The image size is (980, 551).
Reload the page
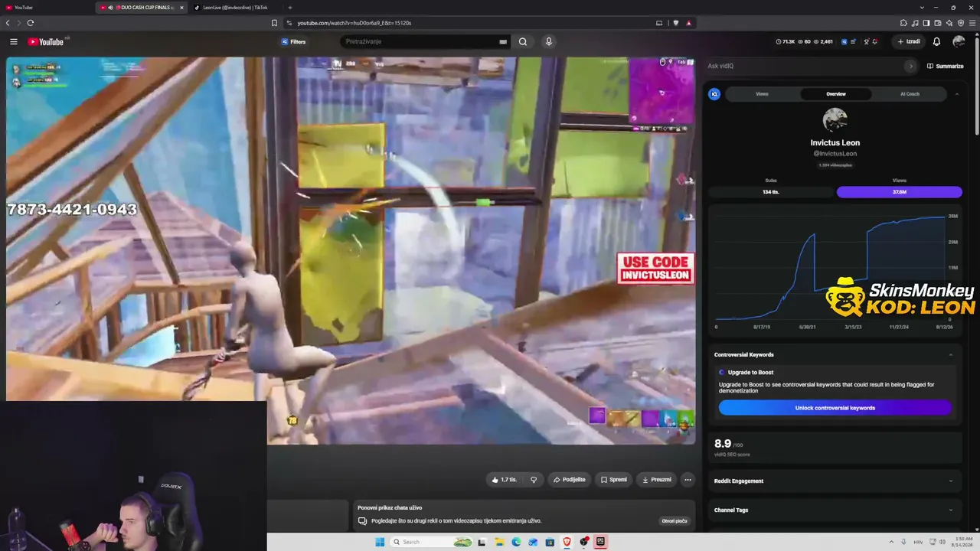(30, 23)
